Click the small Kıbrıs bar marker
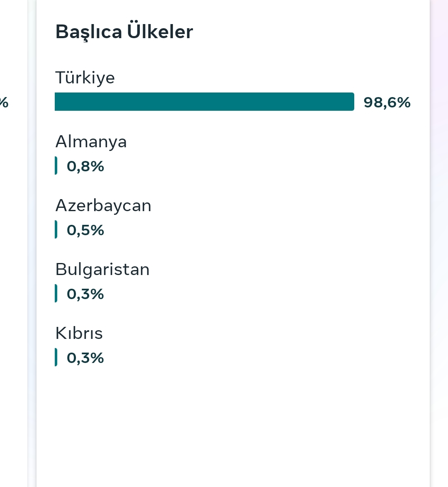 click(56, 357)
